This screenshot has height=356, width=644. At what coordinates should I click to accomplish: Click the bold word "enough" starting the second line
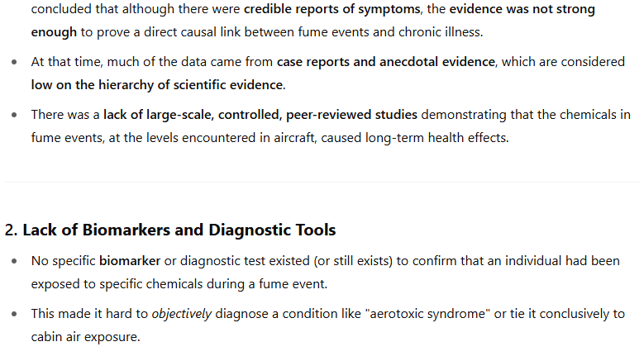click(x=55, y=31)
